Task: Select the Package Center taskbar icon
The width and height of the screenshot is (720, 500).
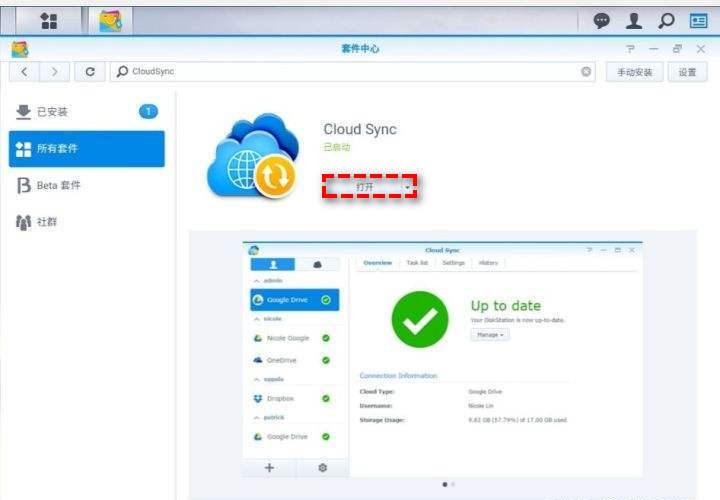Action: 111,21
